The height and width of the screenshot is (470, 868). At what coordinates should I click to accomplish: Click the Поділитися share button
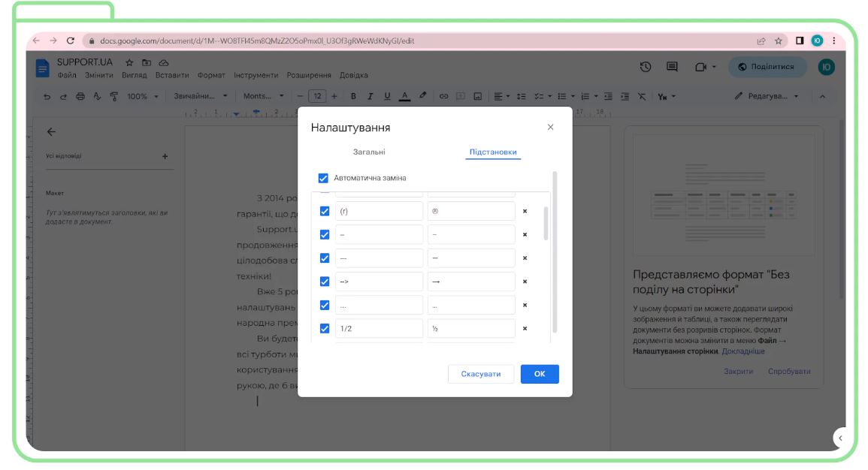(767, 67)
